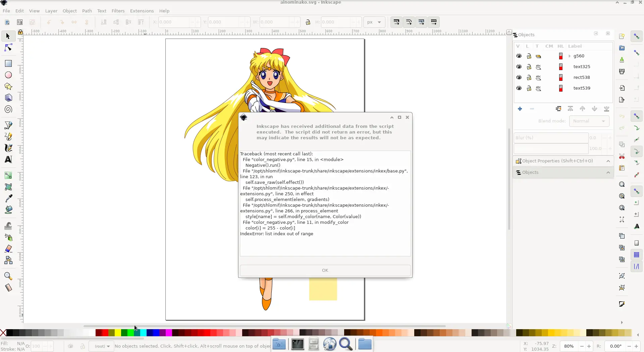
Task: Toggle lock on rect538 object
Action: point(529,78)
